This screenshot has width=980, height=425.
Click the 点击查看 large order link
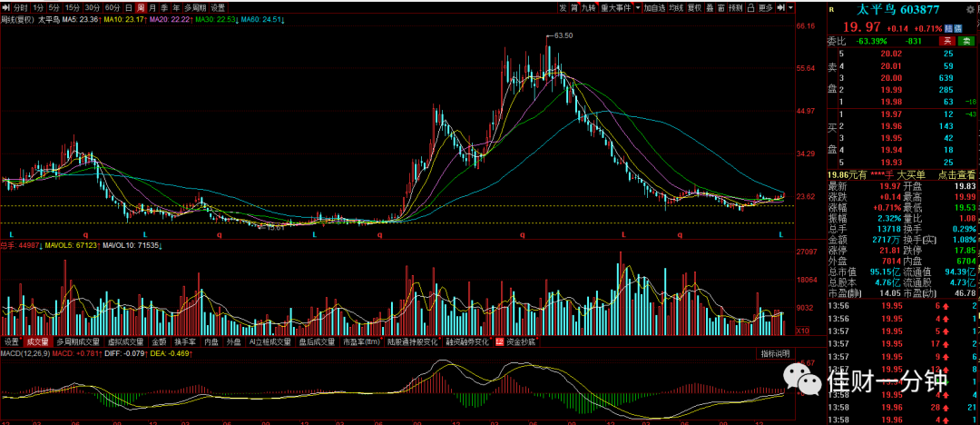(956, 176)
